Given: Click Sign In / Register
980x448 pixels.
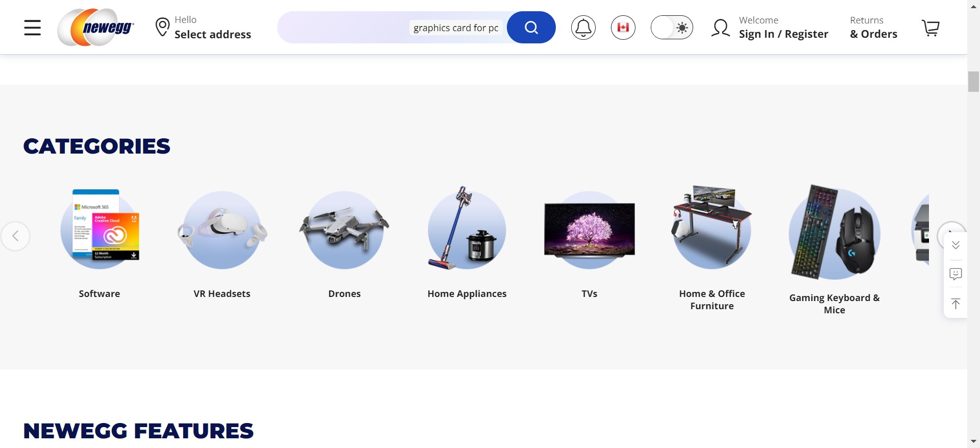Looking at the screenshot, I should (783, 34).
